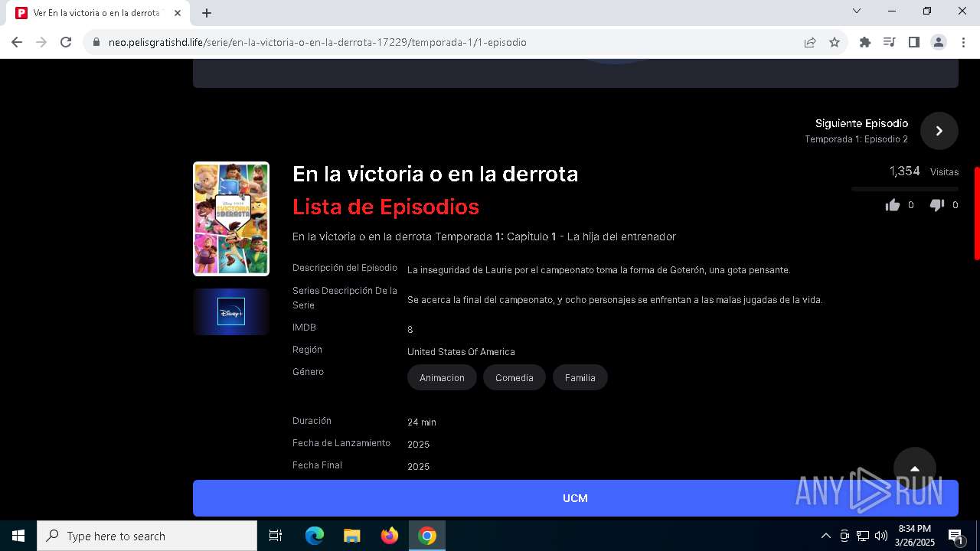Select the Comedia genre tag
The image size is (980, 551).
(x=514, y=377)
